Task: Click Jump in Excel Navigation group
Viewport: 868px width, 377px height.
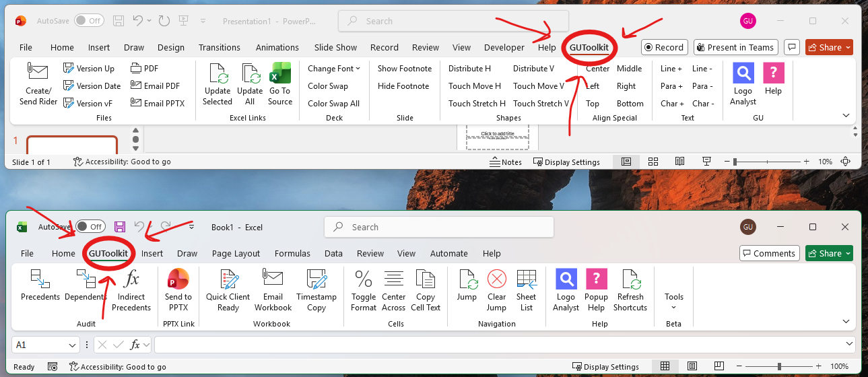Action: point(467,285)
